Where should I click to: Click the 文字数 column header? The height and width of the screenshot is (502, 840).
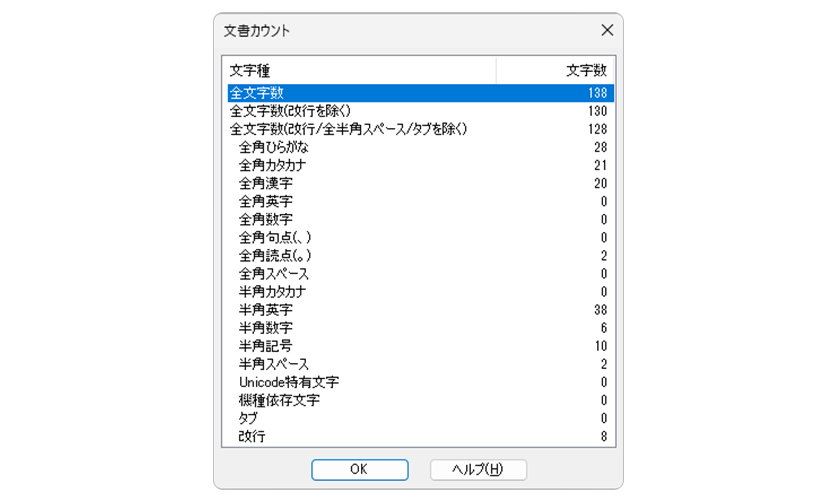click(556, 70)
